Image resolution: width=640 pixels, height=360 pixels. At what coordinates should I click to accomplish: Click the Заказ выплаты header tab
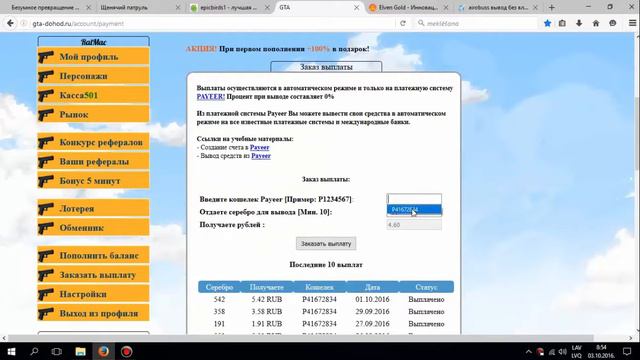pyautogui.click(x=326, y=67)
